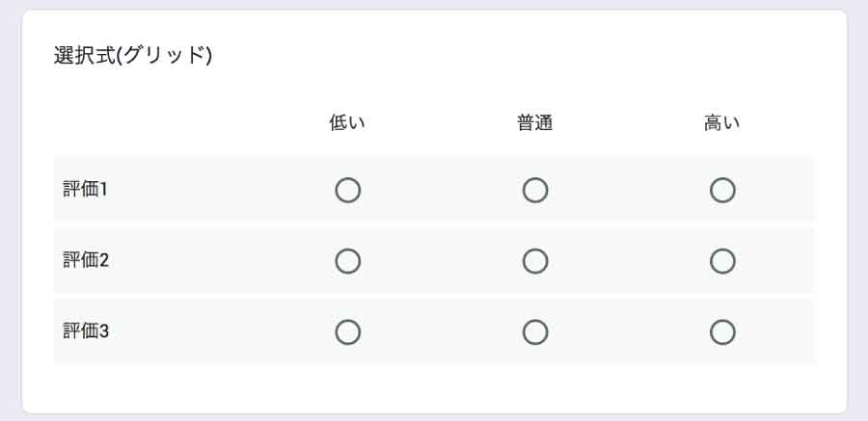Mark 評価2 as 低い

tap(348, 261)
